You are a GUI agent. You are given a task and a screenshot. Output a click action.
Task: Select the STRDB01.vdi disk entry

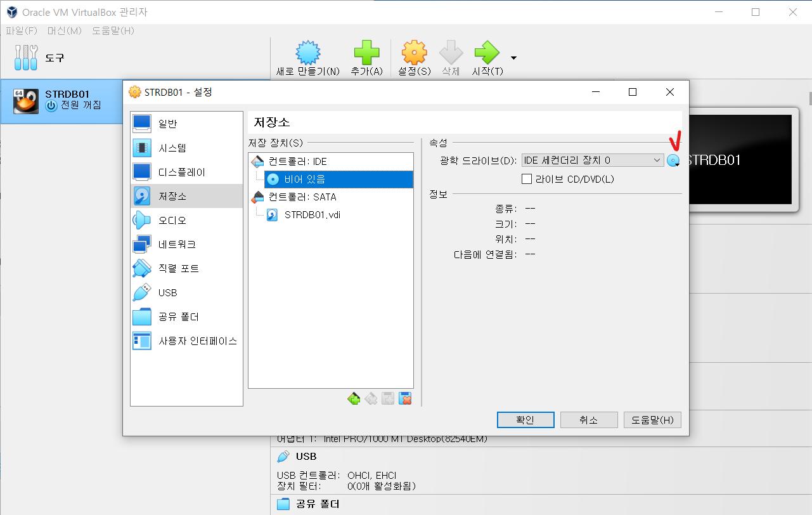(304, 215)
